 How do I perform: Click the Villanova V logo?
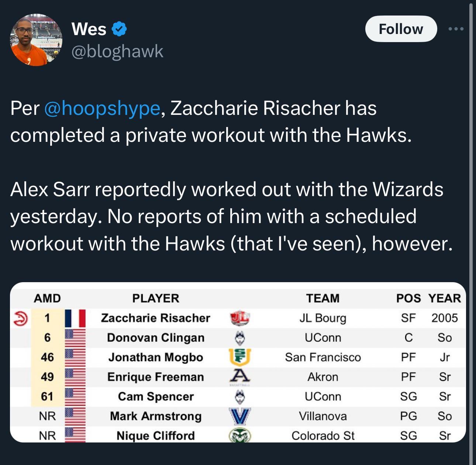click(240, 416)
